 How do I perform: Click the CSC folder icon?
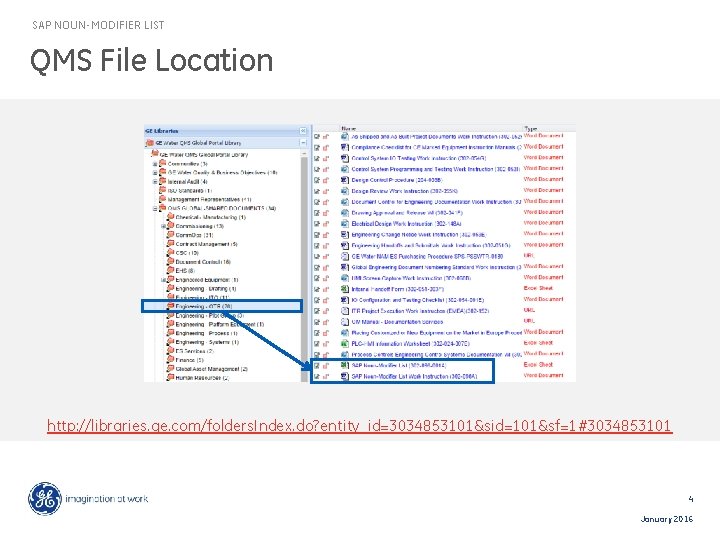tap(170, 252)
